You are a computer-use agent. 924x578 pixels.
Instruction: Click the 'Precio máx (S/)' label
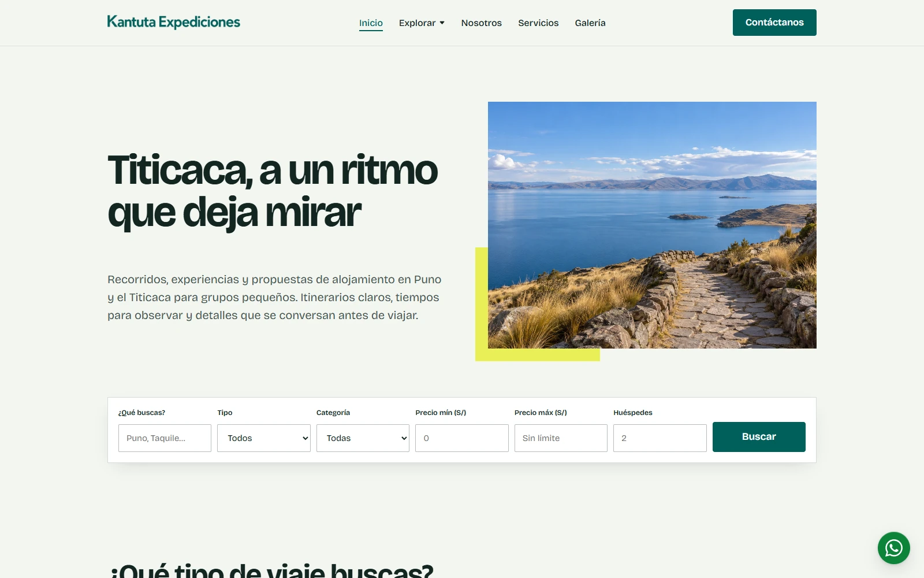(x=541, y=413)
